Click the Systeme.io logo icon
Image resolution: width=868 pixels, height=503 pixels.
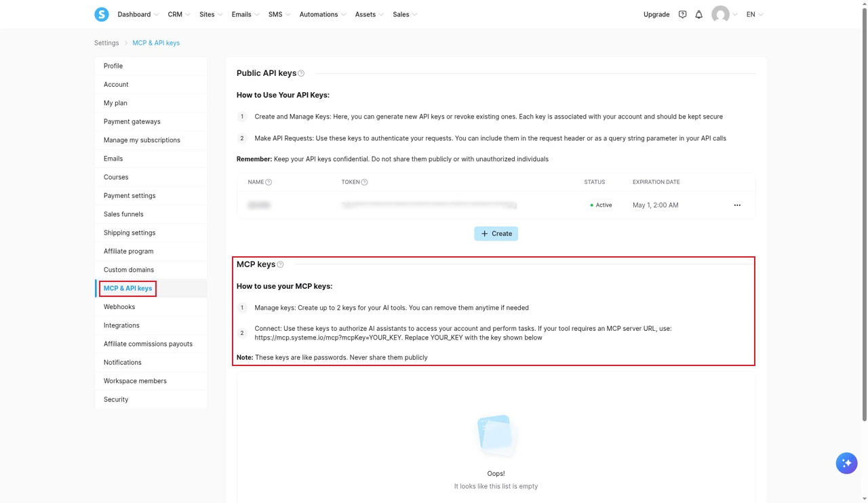[102, 14]
